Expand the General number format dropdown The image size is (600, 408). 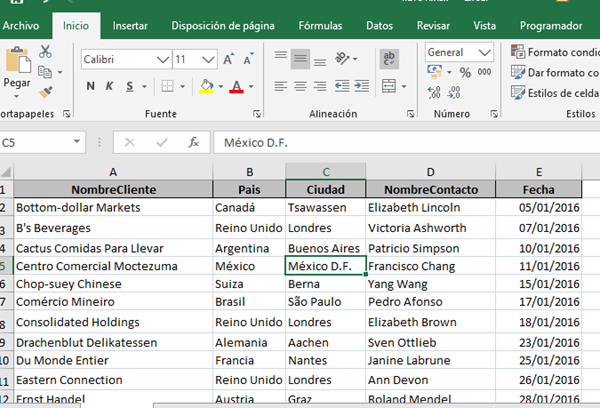[x=484, y=52]
